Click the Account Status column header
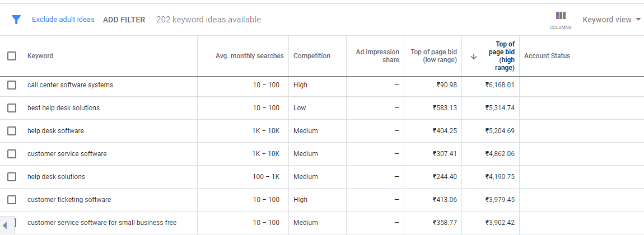This screenshot has width=644, height=235. coord(547,56)
